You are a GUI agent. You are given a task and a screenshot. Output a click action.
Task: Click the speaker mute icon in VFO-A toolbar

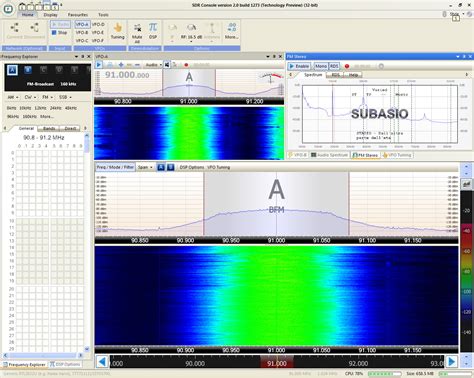click(167, 65)
